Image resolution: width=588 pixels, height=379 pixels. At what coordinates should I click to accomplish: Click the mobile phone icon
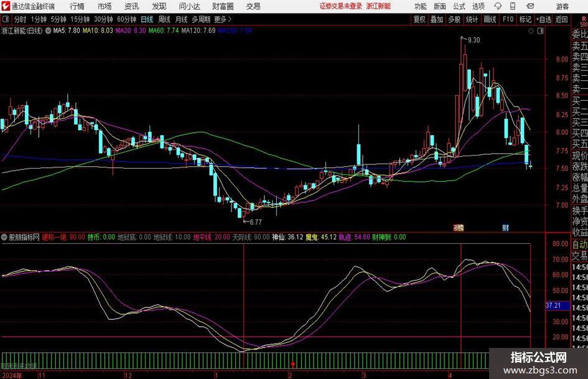513,6
